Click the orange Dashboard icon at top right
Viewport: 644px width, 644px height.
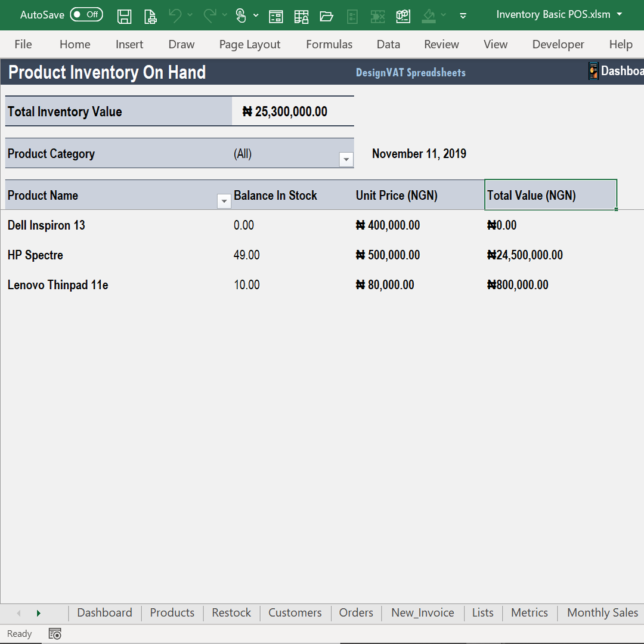(x=593, y=70)
